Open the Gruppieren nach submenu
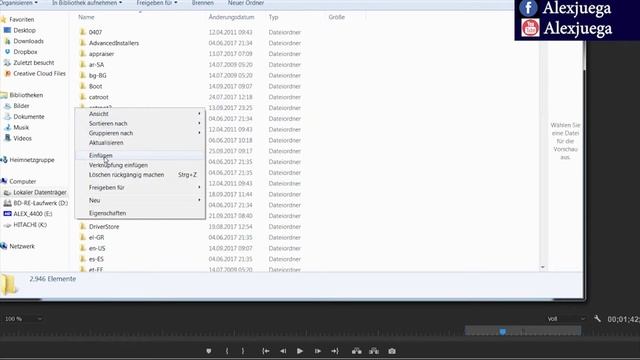Image resolution: width=640 pixels, height=360 pixels. coord(140,133)
